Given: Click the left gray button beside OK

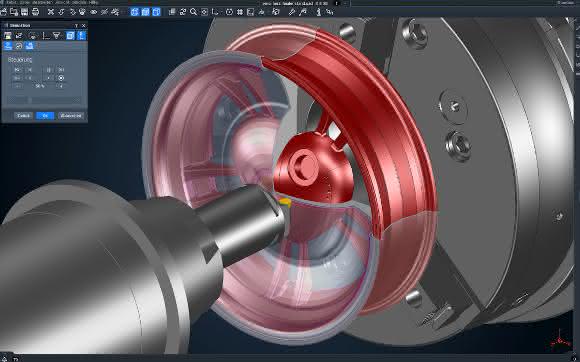Looking at the screenshot, I should point(23,116).
